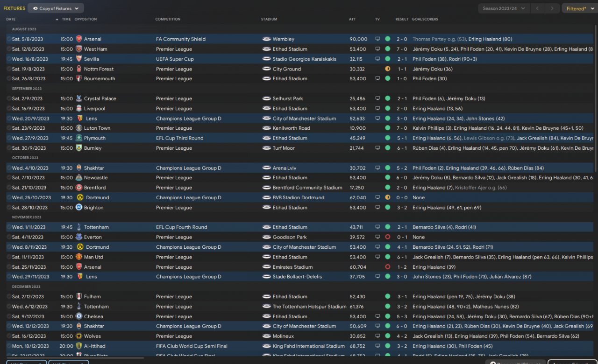
Task: Tick the check marker for Sat, 26/8/2023 fixture
Action: pos(9,79)
